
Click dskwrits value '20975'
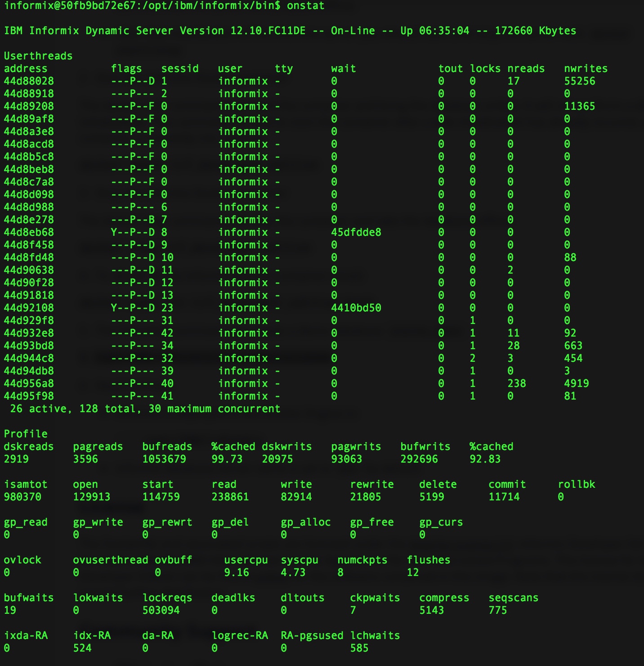tap(277, 459)
